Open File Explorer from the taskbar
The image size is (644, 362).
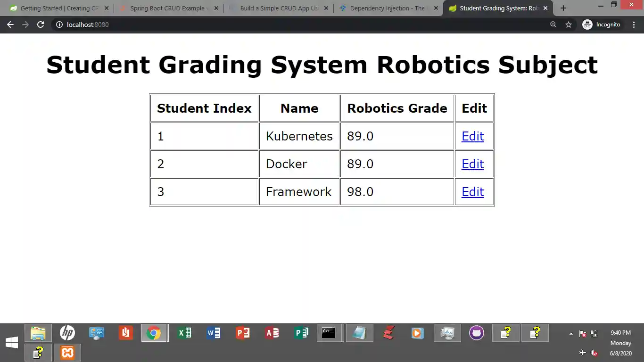38,333
